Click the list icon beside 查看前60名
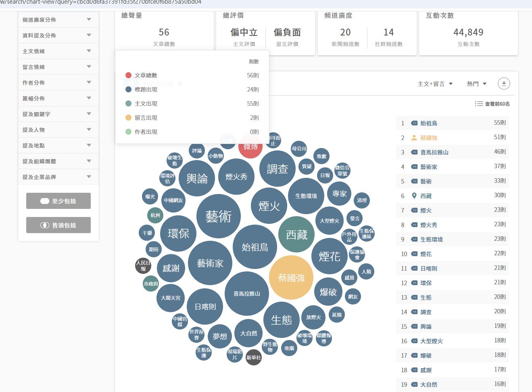Viewport: 532px width, 392px height. click(x=479, y=104)
